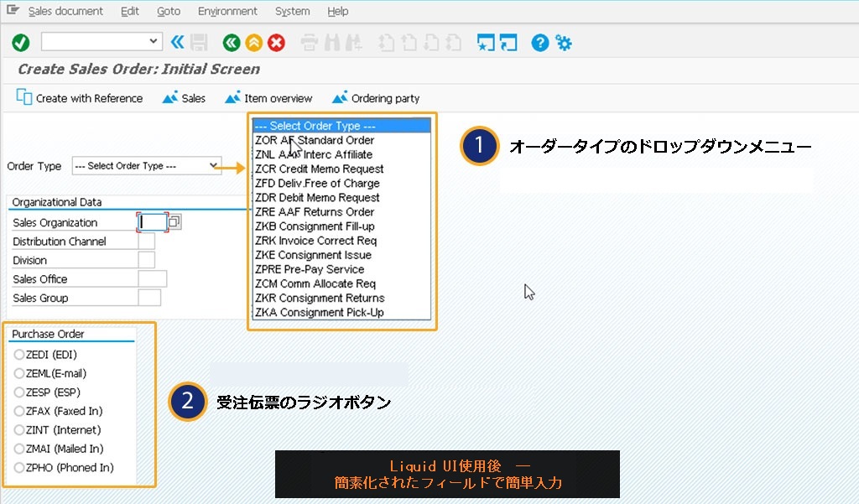
Task: Open the Customize Local Layout gear icon
Action: click(564, 42)
